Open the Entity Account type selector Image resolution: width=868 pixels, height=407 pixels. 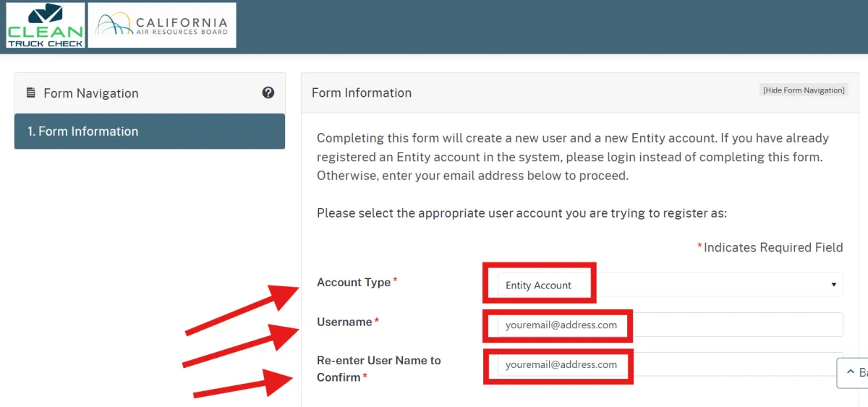[670, 285]
